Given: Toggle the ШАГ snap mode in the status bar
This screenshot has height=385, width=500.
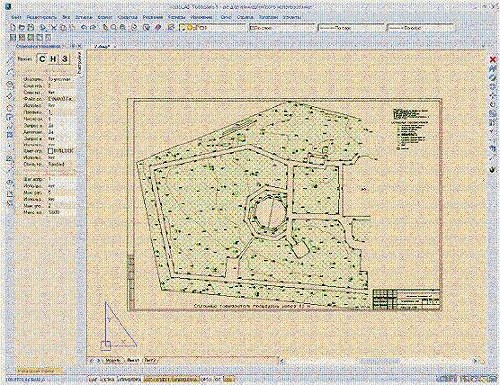Looking at the screenshot, I should (93, 379).
